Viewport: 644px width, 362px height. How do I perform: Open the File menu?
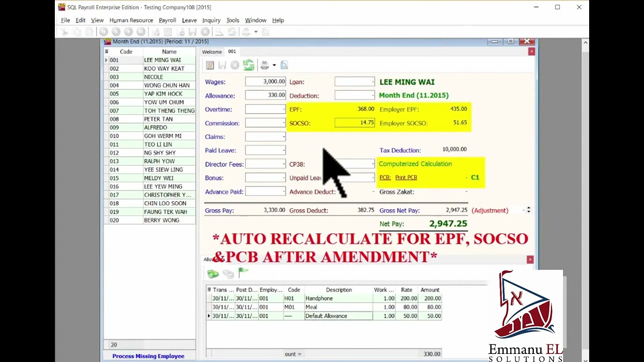65,20
